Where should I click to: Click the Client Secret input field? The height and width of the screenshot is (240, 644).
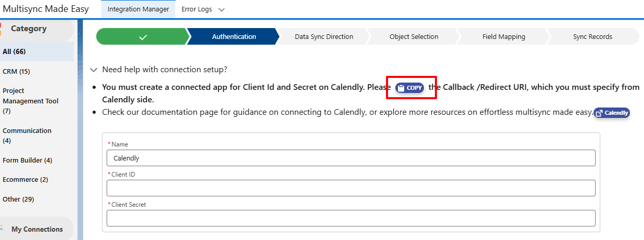pos(351,218)
